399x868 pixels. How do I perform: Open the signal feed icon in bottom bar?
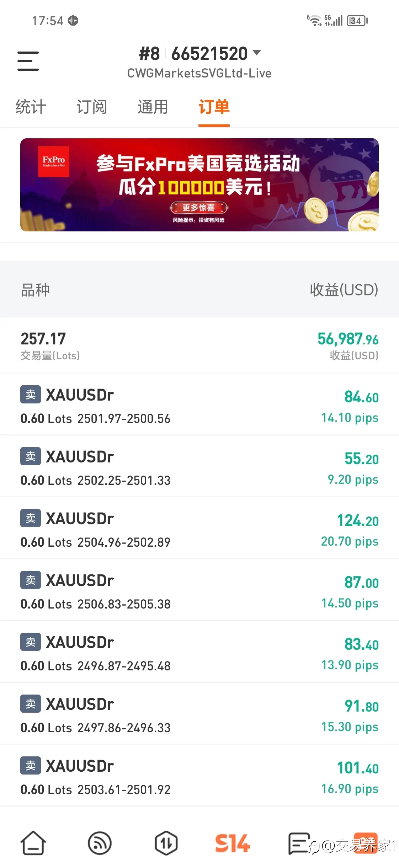pos(100,843)
